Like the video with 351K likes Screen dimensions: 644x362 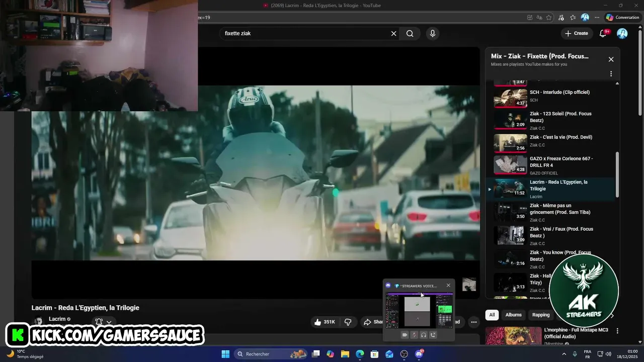point(325,322)
